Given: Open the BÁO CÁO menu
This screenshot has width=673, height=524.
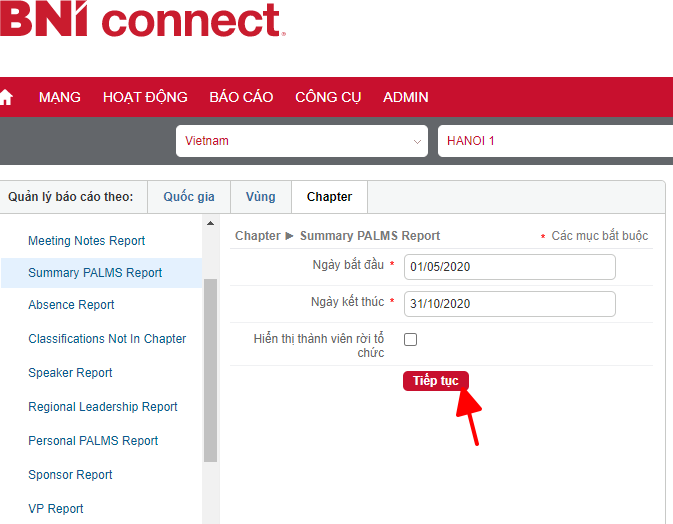Looking at the screenshot, I should coord(241,97).
